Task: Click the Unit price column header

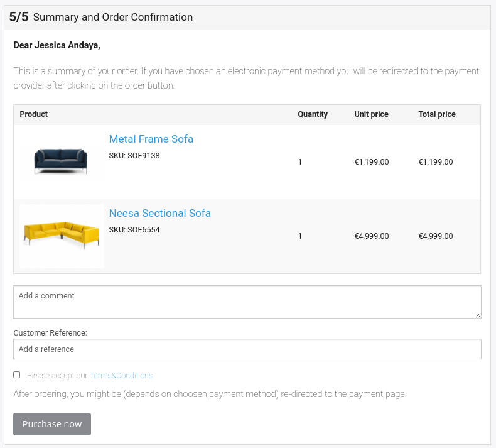Action: tap(371, 114)
